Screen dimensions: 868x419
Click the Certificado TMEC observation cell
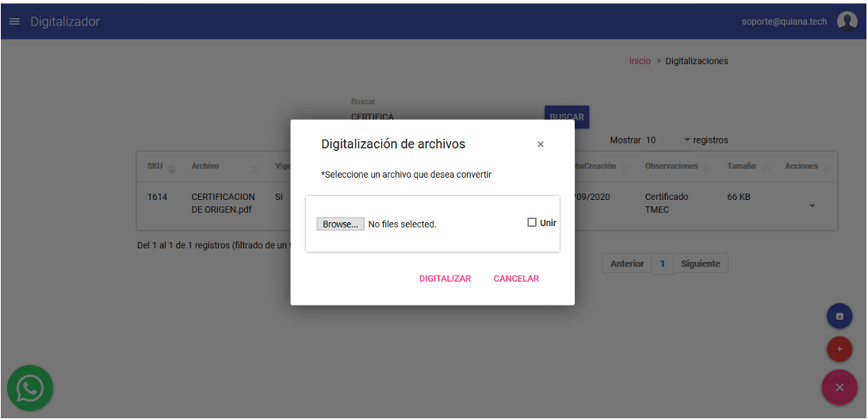[x=667, y=203]
